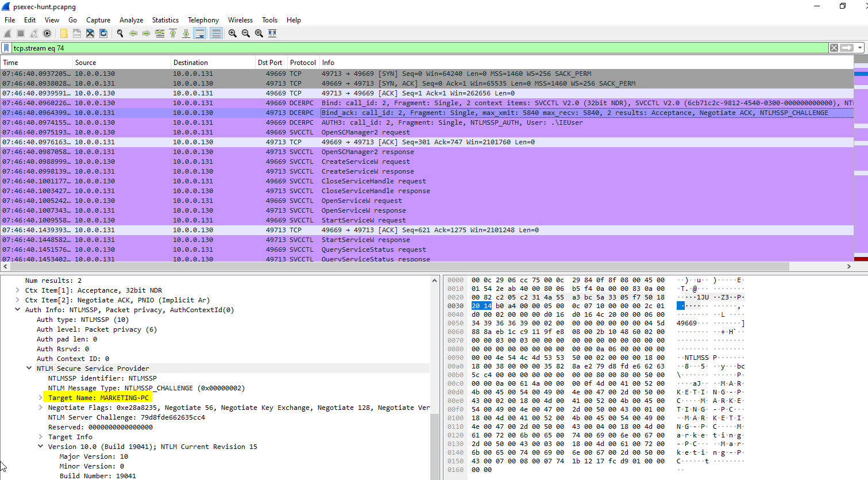Open the Help menu
868x480 pixels.
(x=294, y=20)
